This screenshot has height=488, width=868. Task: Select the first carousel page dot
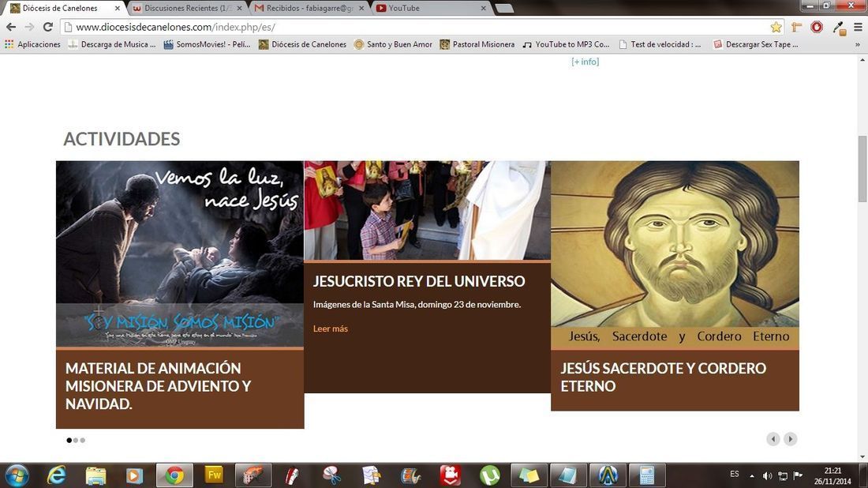point(69,441)
